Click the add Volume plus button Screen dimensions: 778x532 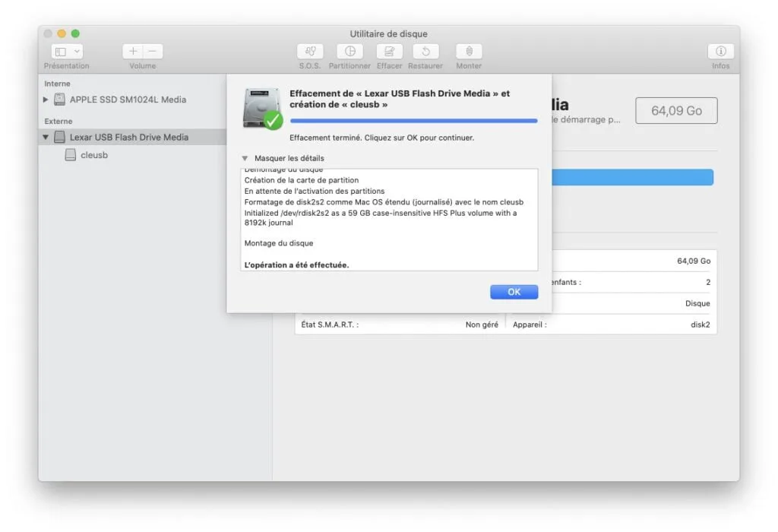tap(133, 51)
